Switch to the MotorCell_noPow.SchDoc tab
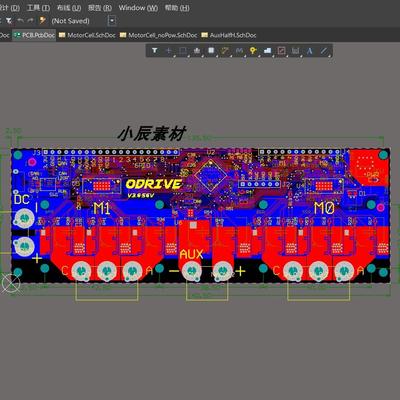The width and height of the screenshot is (400, 400). point(159,35)
